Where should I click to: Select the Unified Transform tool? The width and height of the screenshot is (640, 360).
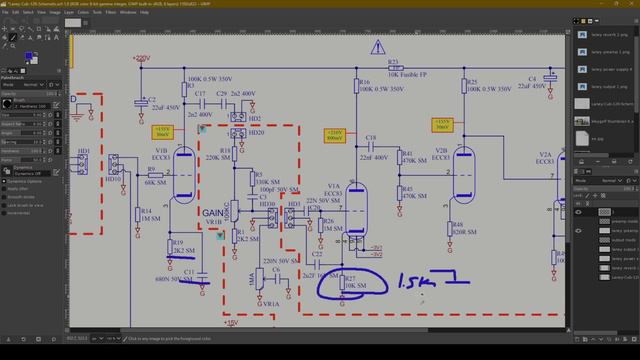(x=47, y=29)
